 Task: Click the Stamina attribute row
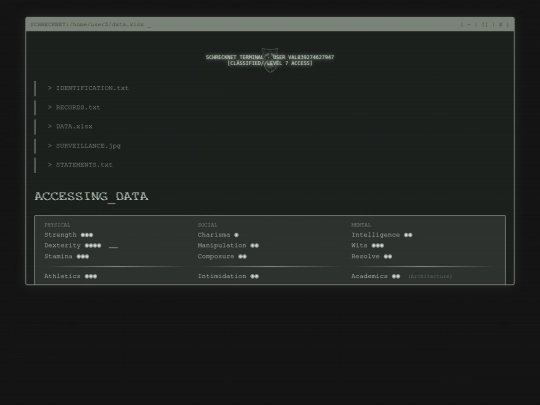click(66, 257)
